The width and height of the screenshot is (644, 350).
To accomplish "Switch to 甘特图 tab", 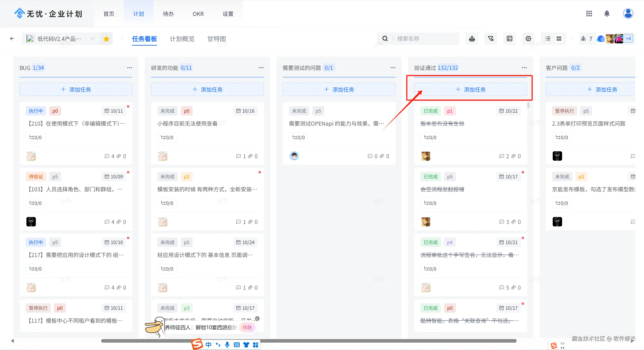I will click(217, 39).
